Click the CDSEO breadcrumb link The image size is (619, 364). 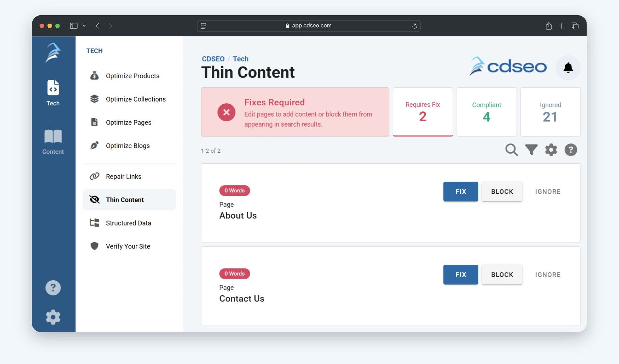pos(213,59)
